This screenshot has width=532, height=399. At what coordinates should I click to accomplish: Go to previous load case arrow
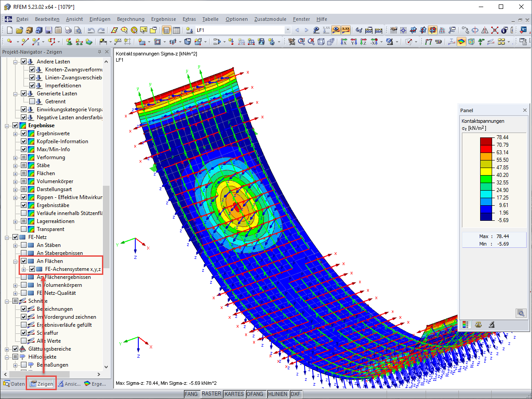pos(297,30)
